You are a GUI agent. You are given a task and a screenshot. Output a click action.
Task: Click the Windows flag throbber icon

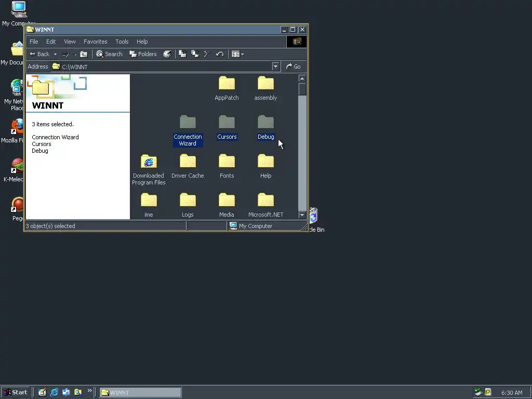point(297,42)
